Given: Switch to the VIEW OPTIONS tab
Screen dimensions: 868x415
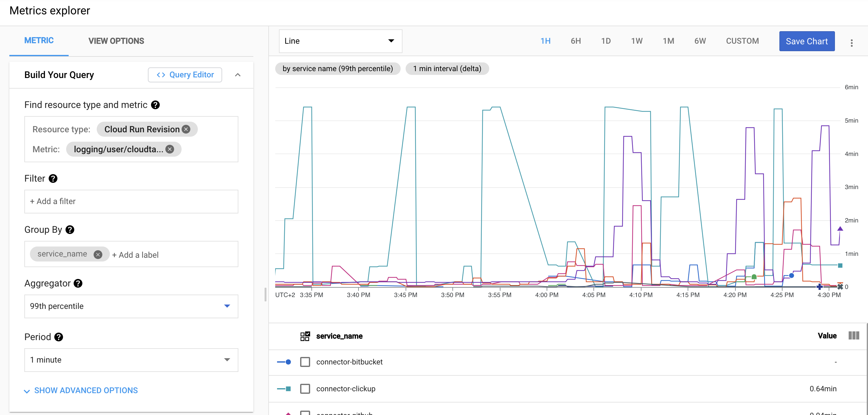Looking at the screenshot, I should pyautogui.click(x=116, y=41).
